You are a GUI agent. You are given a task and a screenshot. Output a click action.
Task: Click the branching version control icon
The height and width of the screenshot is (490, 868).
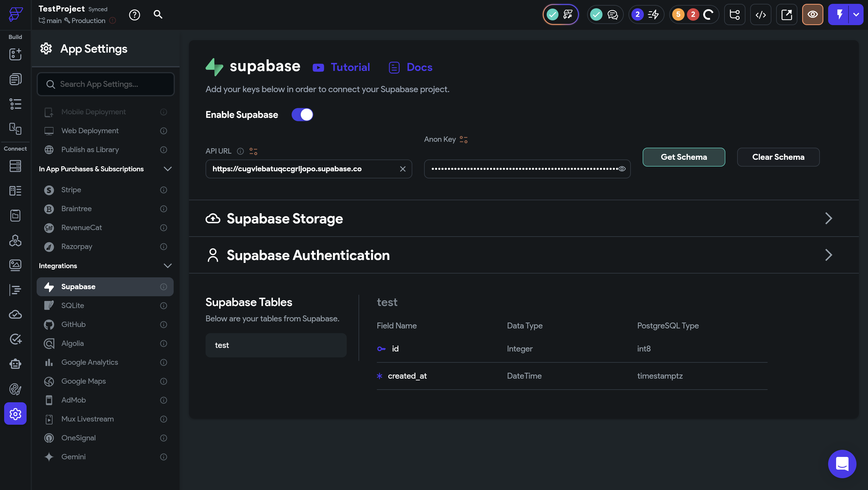click(734, 15)
